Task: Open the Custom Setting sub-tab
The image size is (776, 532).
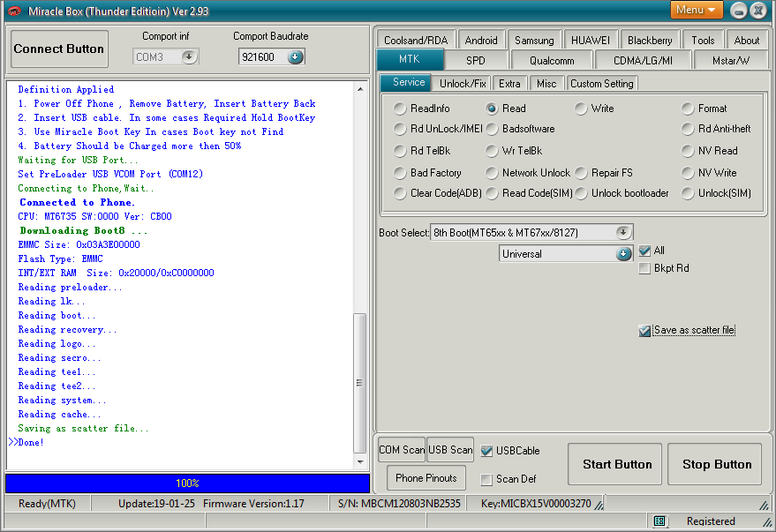Action: pos(602,84)
